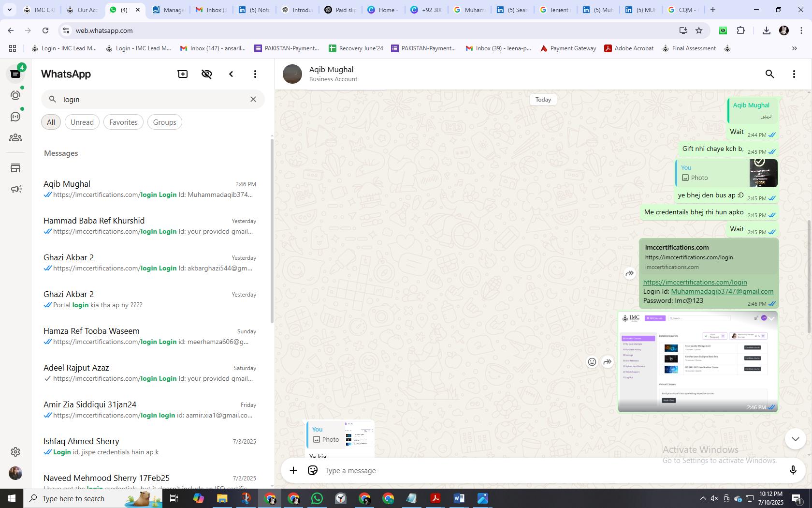This screenshot has height=508, width=812.
Task: Expand the hidden bookmarks chevron
Action: click(x=794, y=48)
